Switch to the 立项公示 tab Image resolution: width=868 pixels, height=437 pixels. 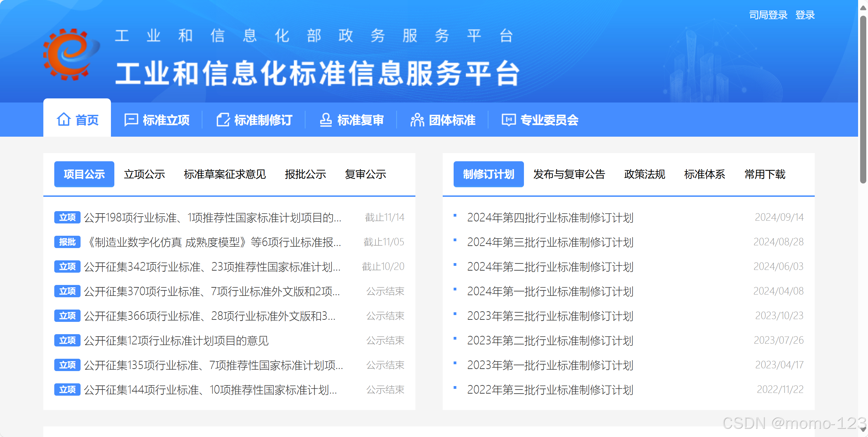pos(144,174)
